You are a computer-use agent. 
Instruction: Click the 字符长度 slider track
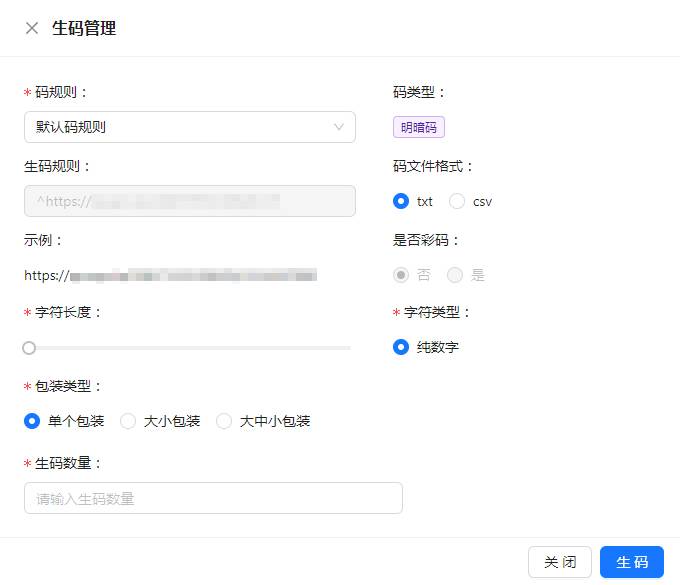coord(190,348)
